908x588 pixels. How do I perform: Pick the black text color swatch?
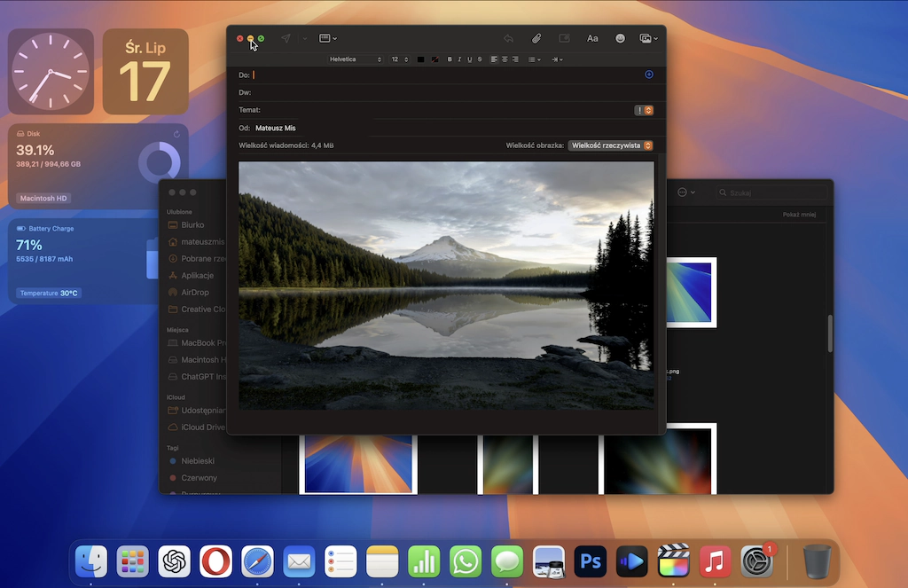coord(420,59)
